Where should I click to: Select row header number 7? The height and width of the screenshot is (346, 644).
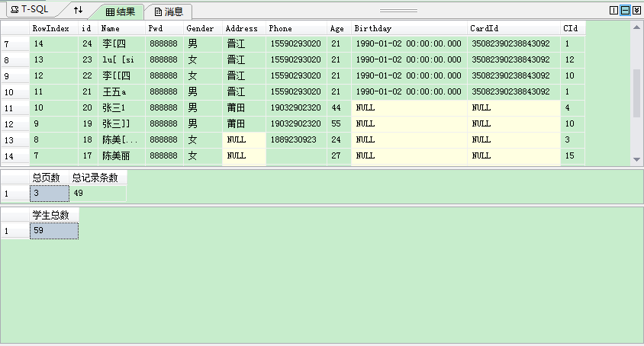coord(15,44)
